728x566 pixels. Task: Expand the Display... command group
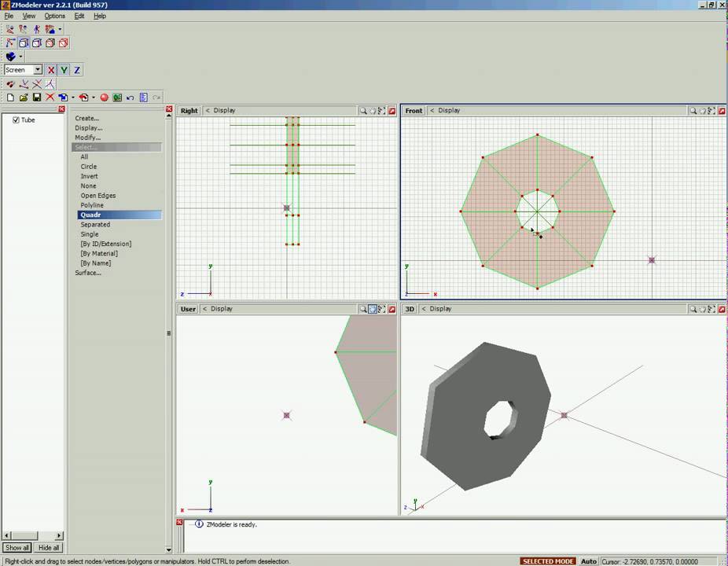89,127
